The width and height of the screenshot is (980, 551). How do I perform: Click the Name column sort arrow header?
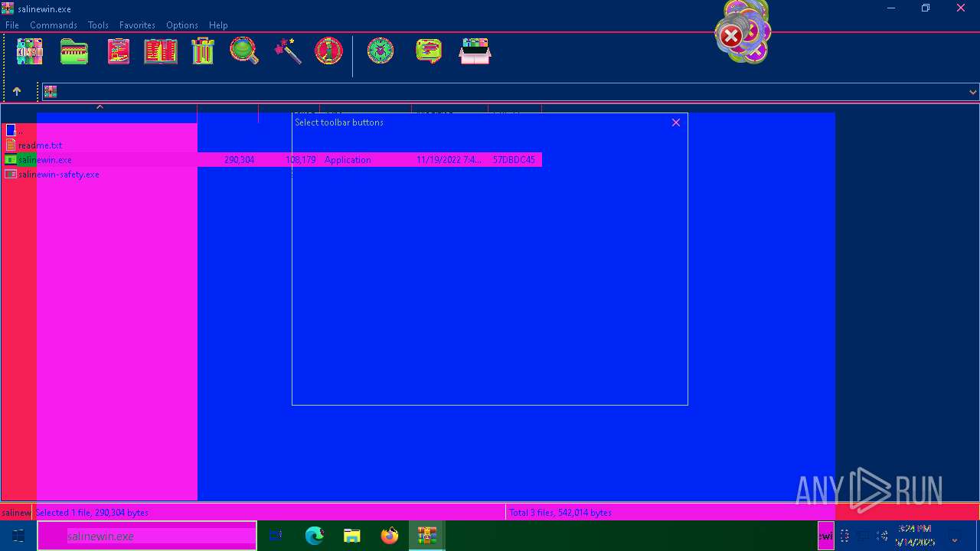[x=100, y=107]
